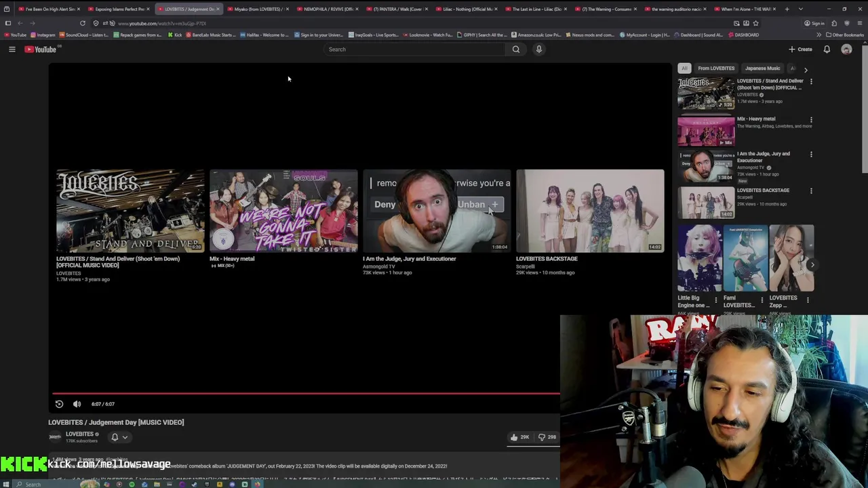Open options for sidebar Judge, Jury video

[811, 155]
